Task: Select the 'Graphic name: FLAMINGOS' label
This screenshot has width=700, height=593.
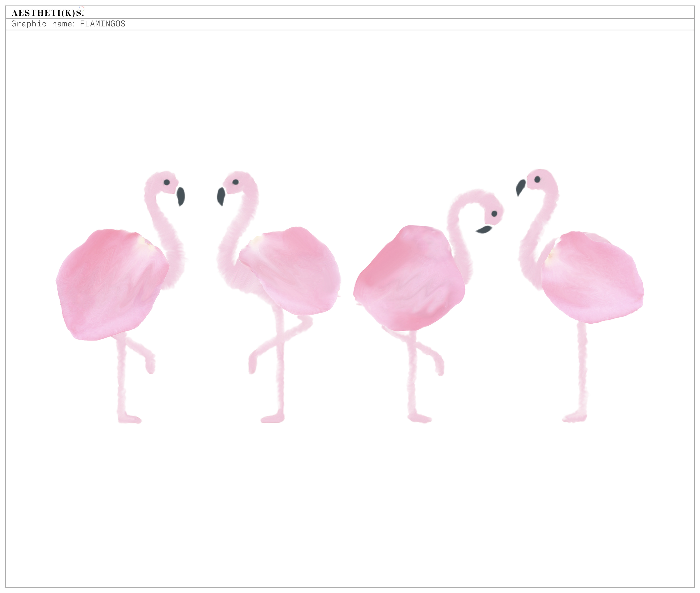Action: [68, 24]
